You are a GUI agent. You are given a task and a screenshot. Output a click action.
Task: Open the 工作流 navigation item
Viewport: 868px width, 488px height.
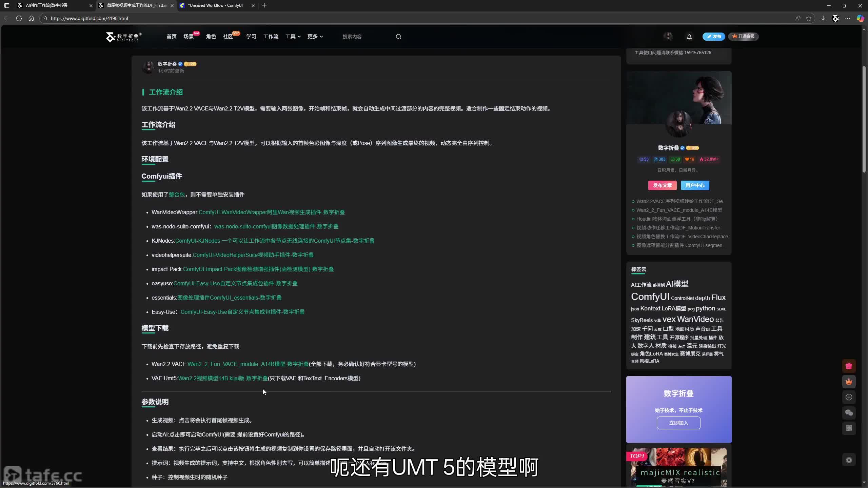pos(271,37)
